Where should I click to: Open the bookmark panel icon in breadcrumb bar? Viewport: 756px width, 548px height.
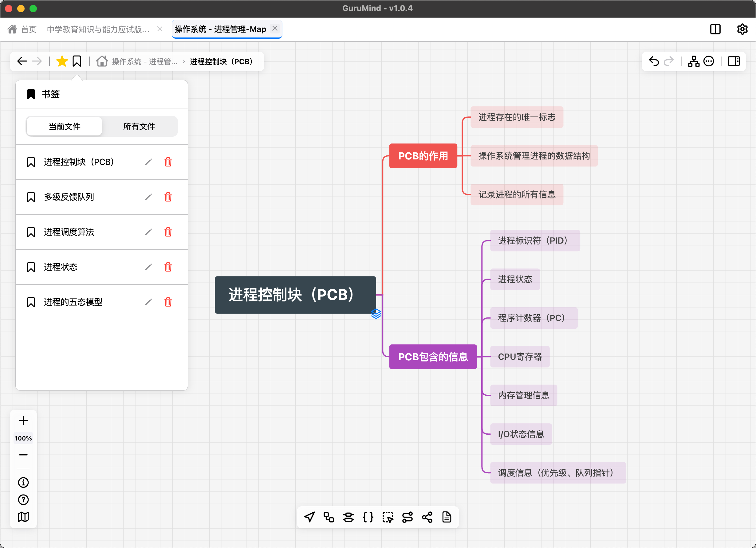(77, 61)
